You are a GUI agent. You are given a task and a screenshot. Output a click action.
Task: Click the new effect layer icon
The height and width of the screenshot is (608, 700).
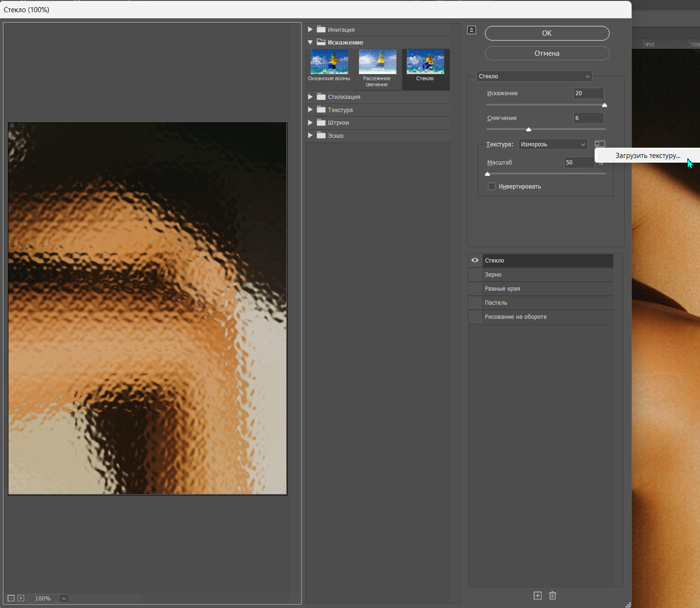point(537,595)
